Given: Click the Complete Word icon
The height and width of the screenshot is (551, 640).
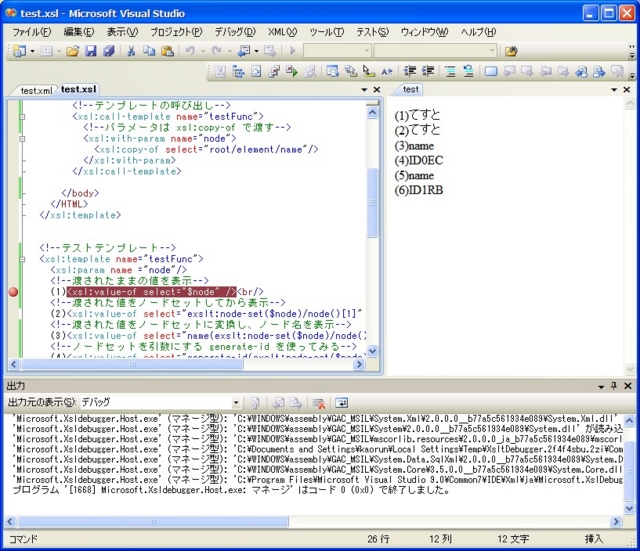Looking at the screenshot, I should point(387,71).
